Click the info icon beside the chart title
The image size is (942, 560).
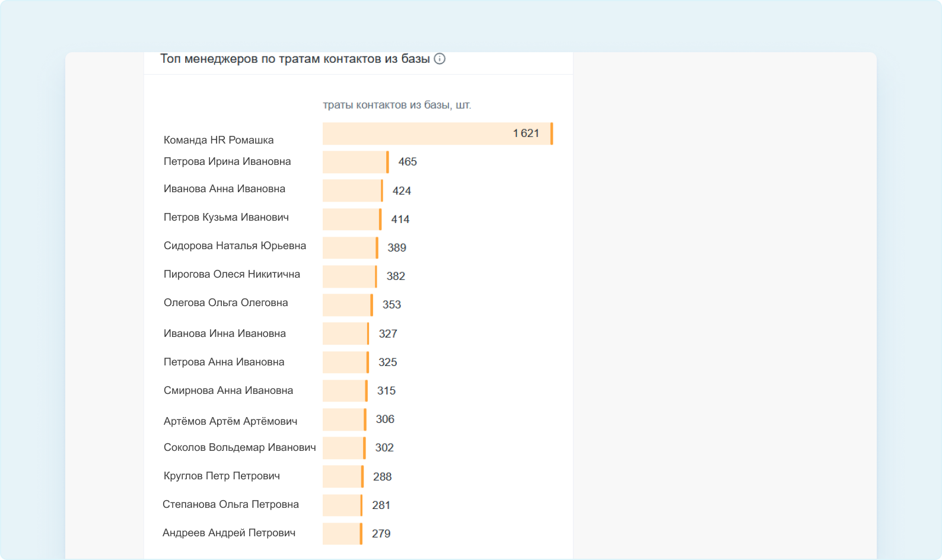click(440, 59)
